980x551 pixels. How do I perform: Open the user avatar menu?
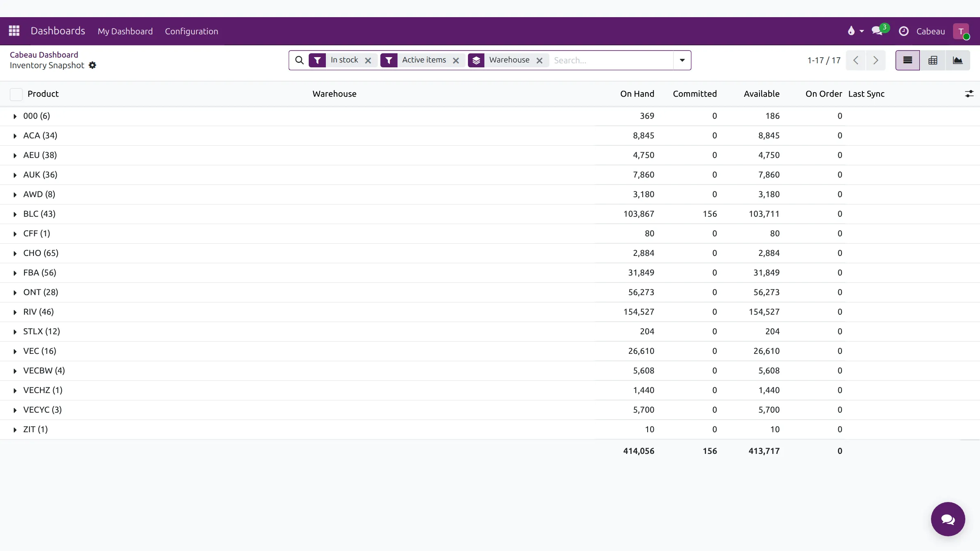[961, 31]
